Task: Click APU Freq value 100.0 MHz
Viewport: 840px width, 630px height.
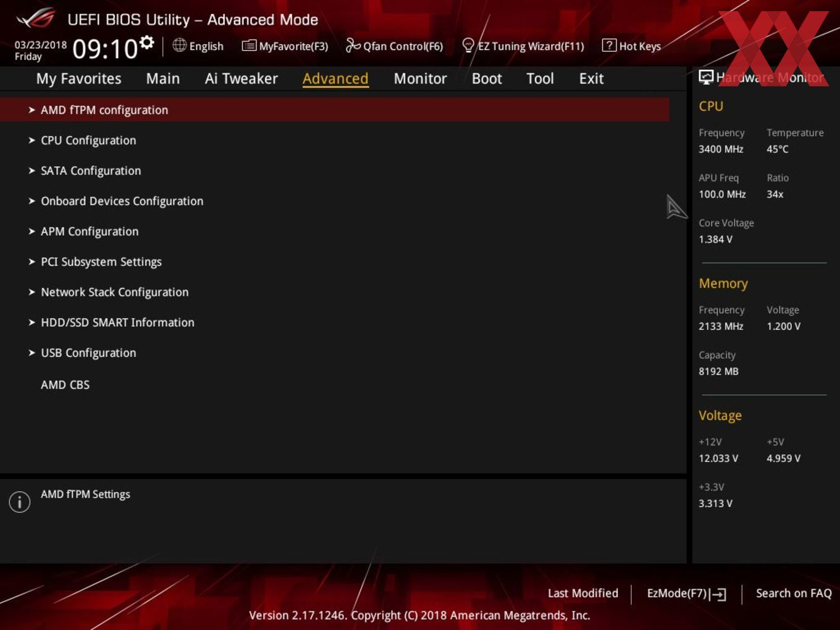Action: (722, 194)
